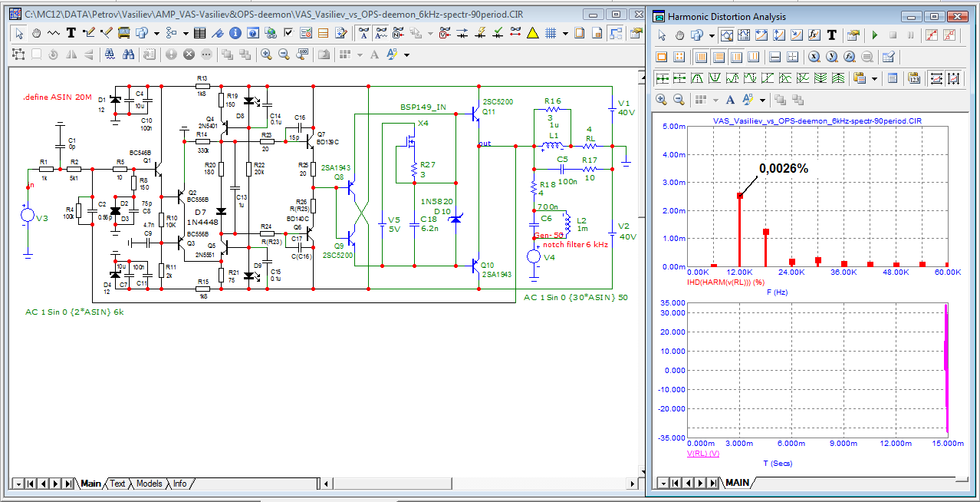Open Properties icon in analysis toolbar
980x502 pixels.
click(x=853, y=35)
